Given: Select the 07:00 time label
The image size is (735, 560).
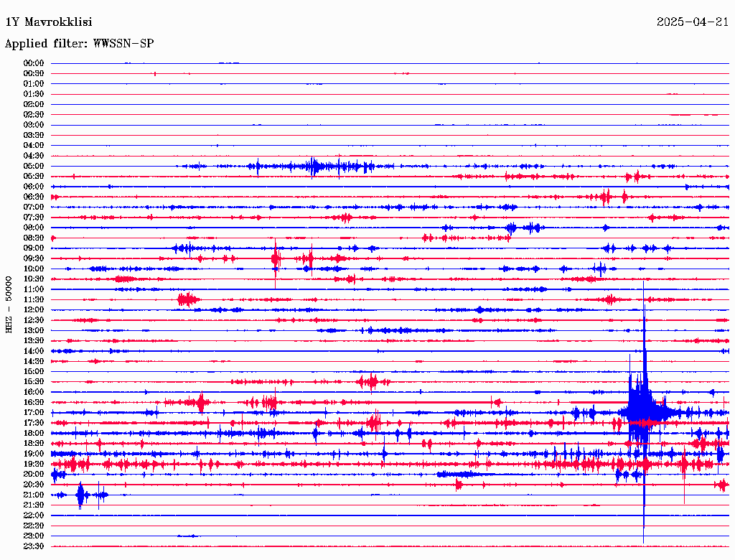Looking at the screenshot, I should click(x=34, y=207).
